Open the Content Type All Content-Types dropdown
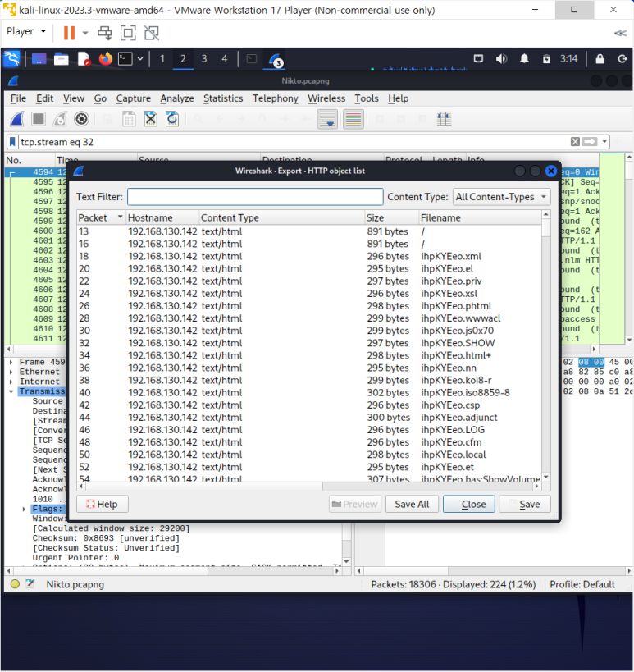634x672 pixels. tap(501, 197)
